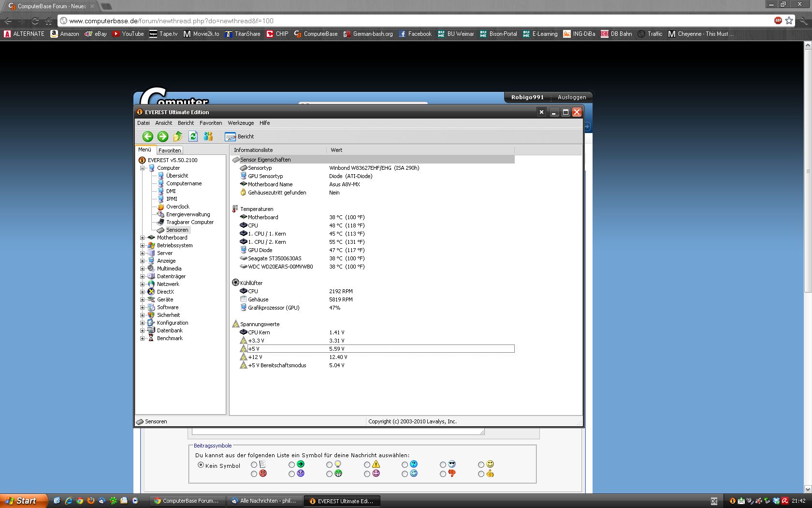Open the Bericht menu
The height and width of the screenshot is (508, 812).
click(186, 123)
